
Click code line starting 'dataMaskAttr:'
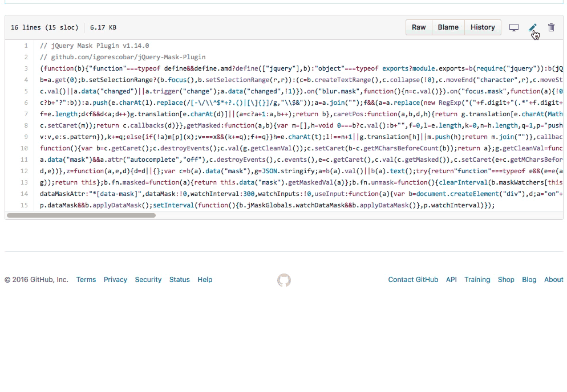pos(301,194)
